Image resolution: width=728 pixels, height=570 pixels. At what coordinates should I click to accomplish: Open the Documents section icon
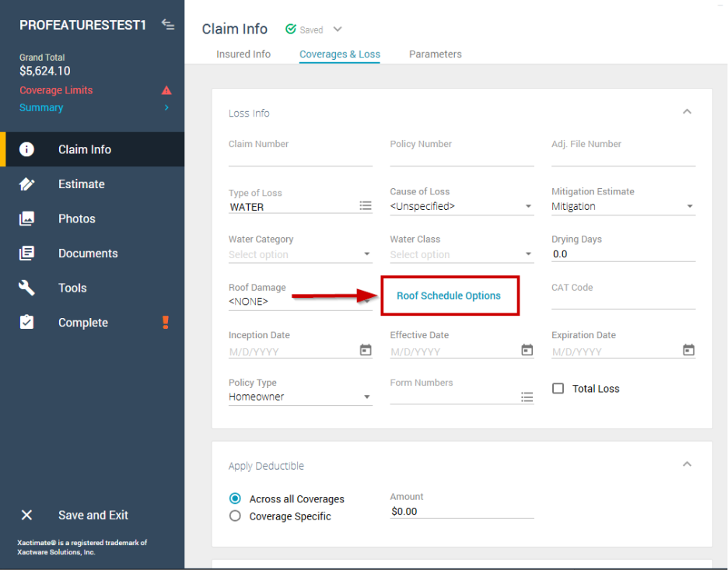pos(26,254)
